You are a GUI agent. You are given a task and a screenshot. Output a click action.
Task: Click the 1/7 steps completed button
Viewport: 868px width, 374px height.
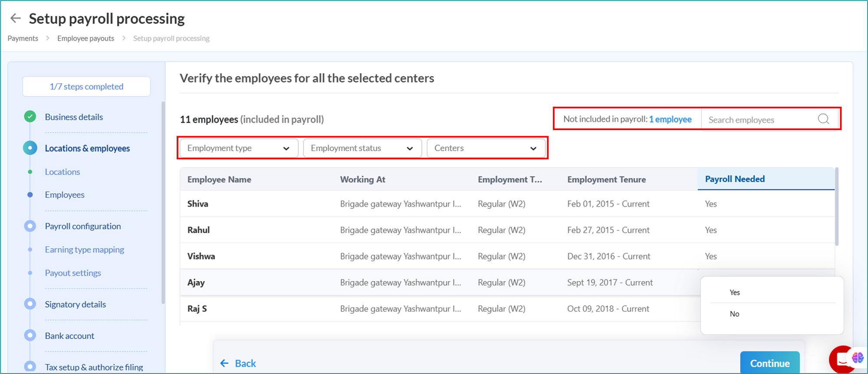86,86
